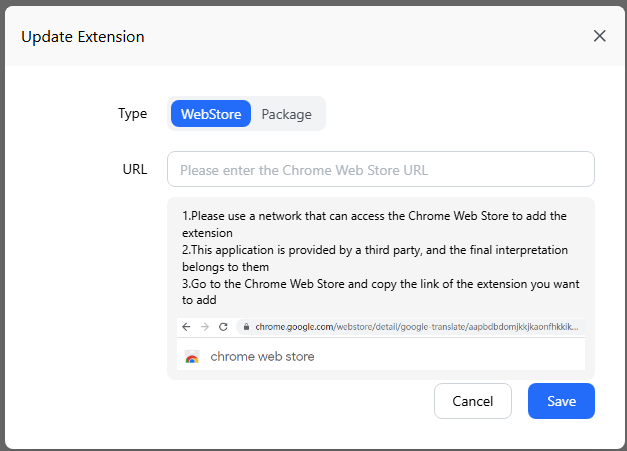627x451 pixels.
Task: Click the reload icon in example browser
Action: (224, 327)
